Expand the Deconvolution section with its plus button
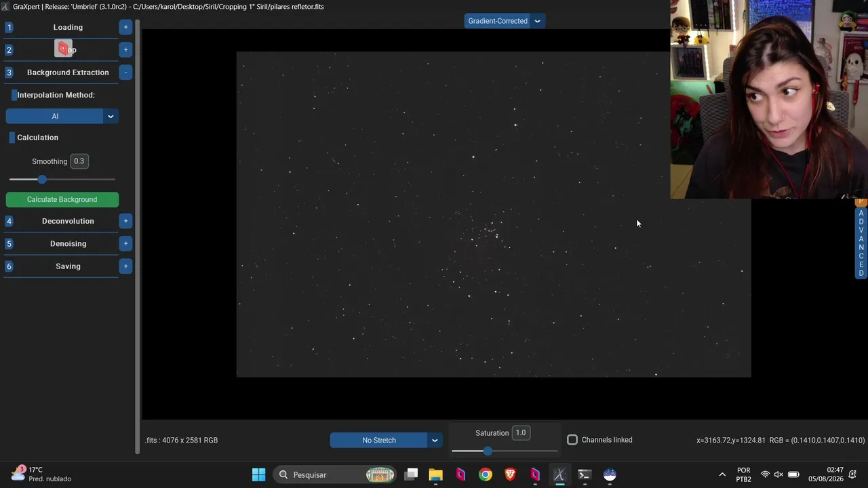This screenshot has width=868, height=488. (x=125, y=221)
